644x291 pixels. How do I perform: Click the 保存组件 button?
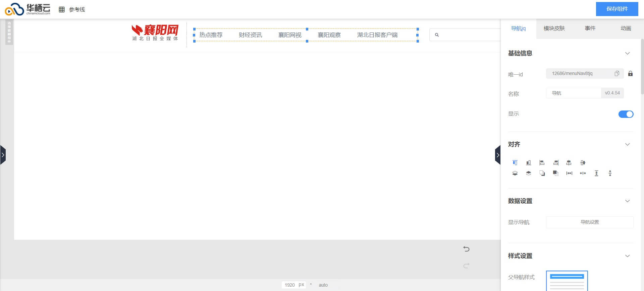(617, 9)
